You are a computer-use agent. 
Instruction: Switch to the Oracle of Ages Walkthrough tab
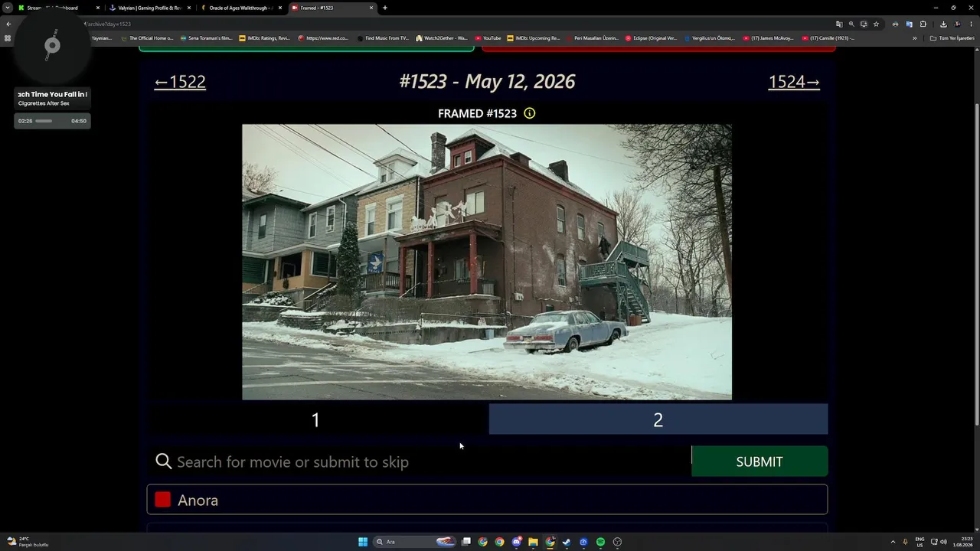(x=241, y=8)
